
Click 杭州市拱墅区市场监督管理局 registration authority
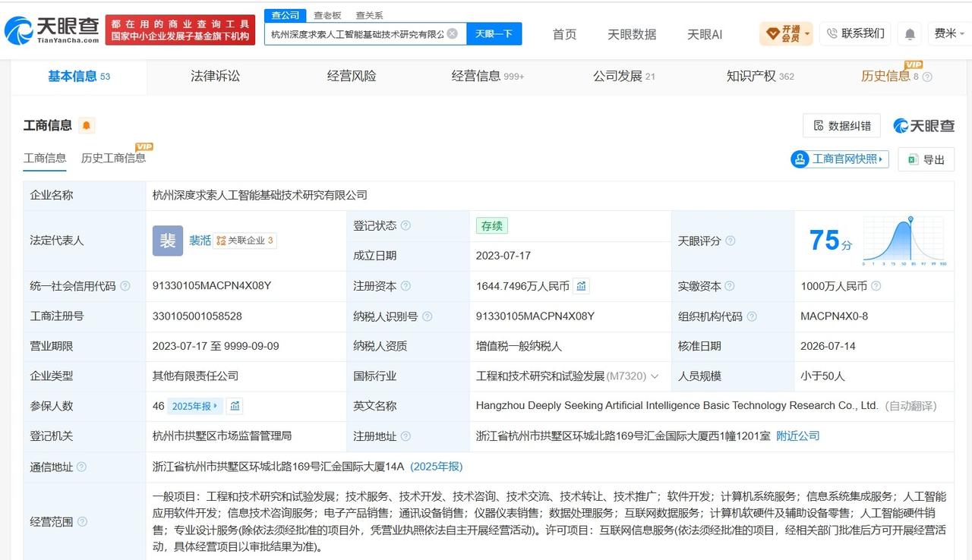pos(222,436)
